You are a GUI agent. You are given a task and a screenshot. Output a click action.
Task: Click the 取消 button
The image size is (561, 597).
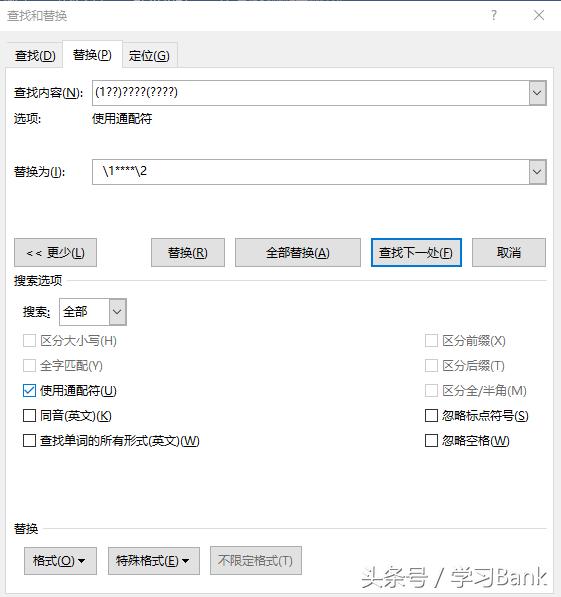coord(509,252)
